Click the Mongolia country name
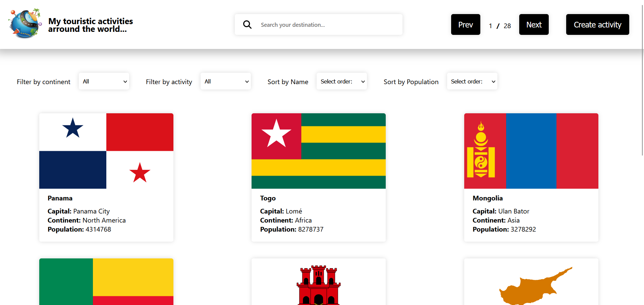Screen dimensions: 644x305 point(487,198)
